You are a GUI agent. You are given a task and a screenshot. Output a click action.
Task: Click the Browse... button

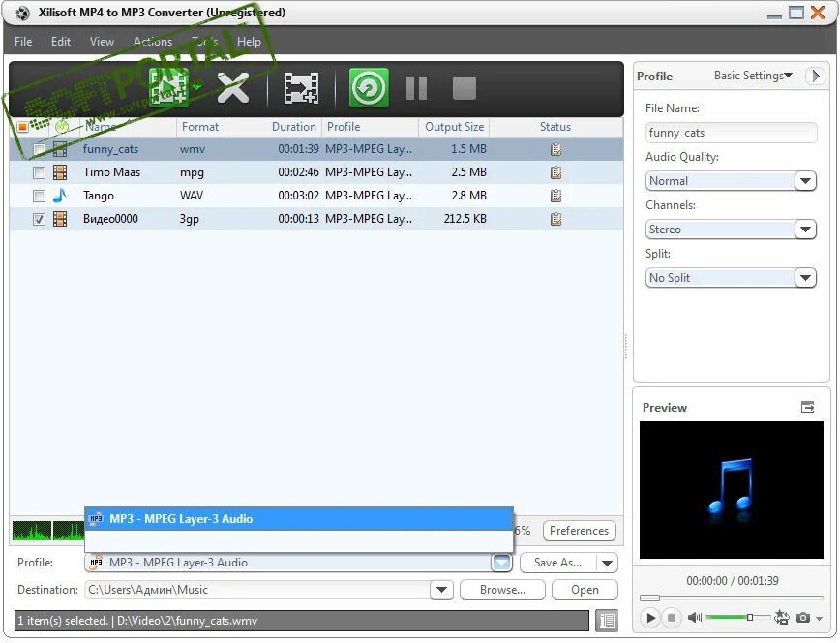click(502, 590)
